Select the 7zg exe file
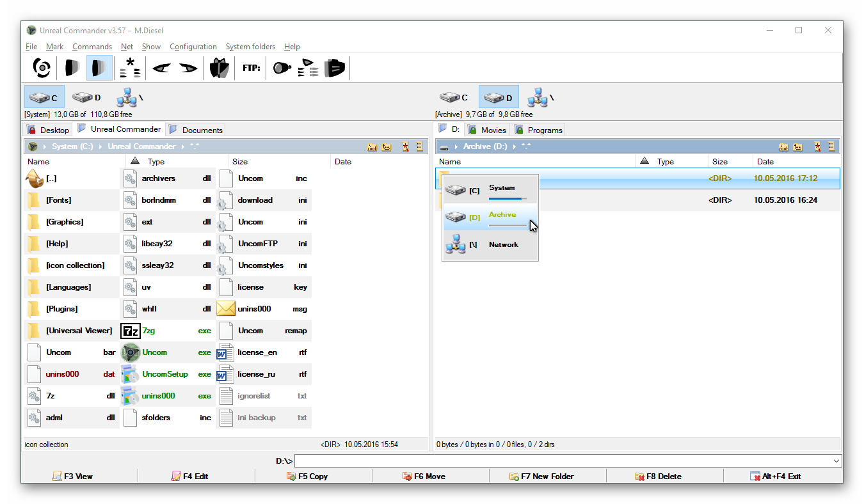 tap(168, 331)
